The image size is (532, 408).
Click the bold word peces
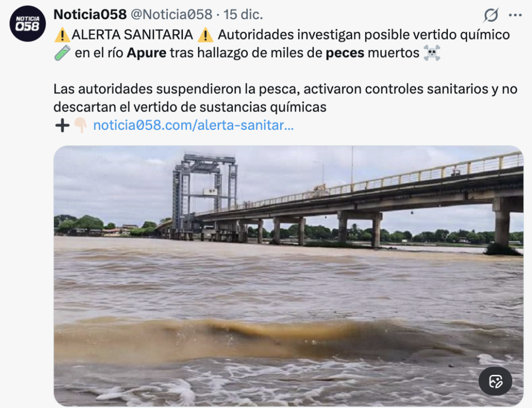pos(345,53)
